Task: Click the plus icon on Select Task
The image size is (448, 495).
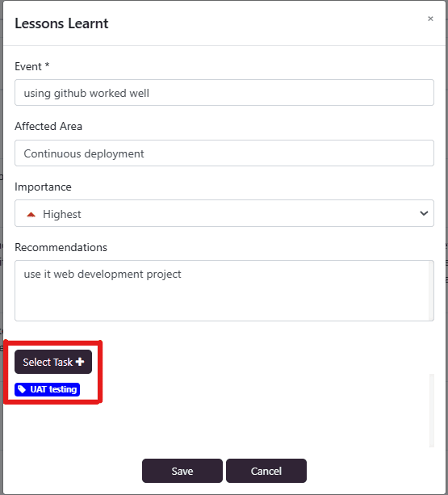Action: [x=80, y=362]
